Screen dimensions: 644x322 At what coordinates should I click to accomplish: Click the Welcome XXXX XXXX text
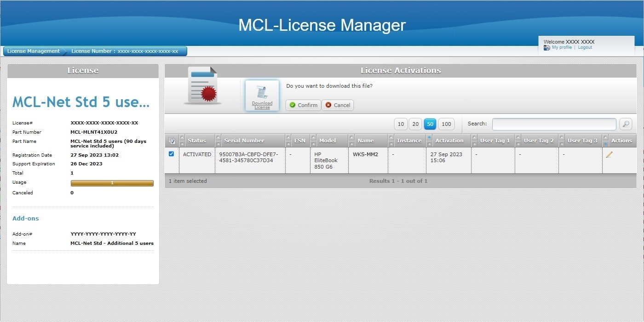[569, 42]
